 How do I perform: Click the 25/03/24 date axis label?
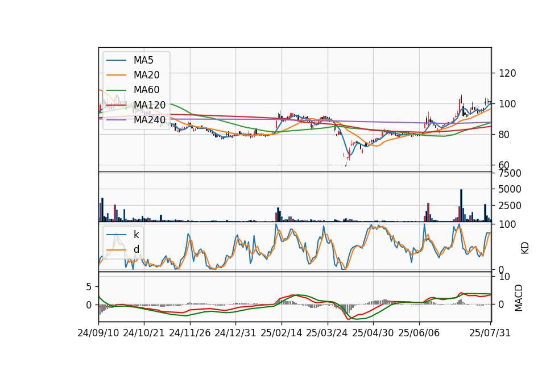click(x=327, y=333)
